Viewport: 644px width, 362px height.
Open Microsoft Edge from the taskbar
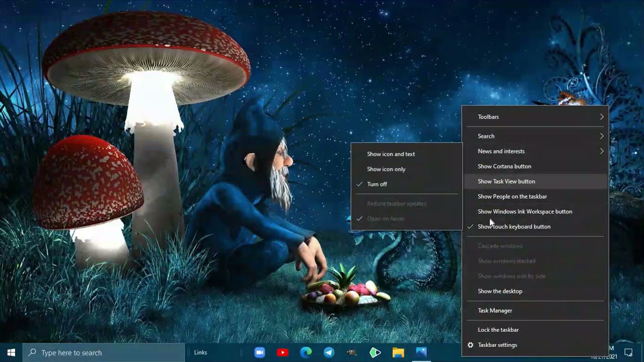tap(306, 352)
